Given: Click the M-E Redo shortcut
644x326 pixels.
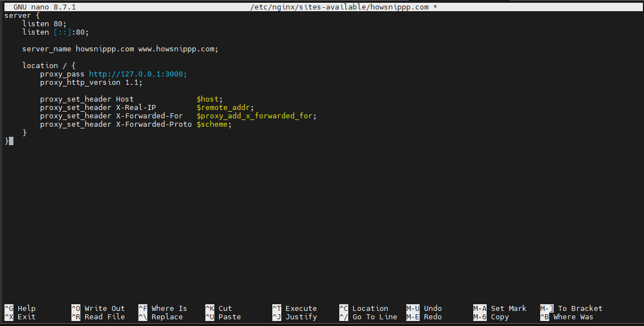Looking at the screenshot, I should [x=424, y=317].
